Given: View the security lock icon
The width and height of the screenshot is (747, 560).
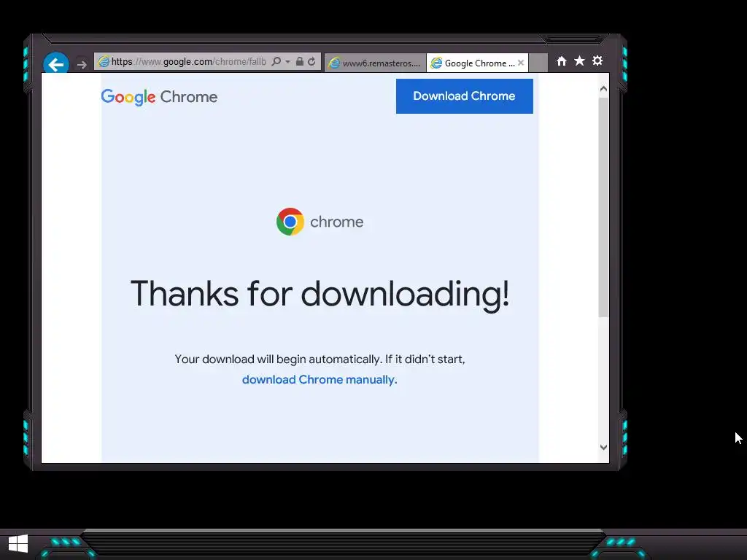Looking at the screenshot, I should point(300,61).
